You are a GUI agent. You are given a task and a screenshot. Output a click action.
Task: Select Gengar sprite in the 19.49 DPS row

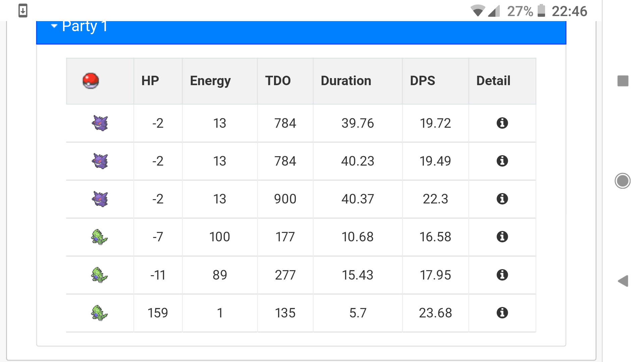click(100, 161)
